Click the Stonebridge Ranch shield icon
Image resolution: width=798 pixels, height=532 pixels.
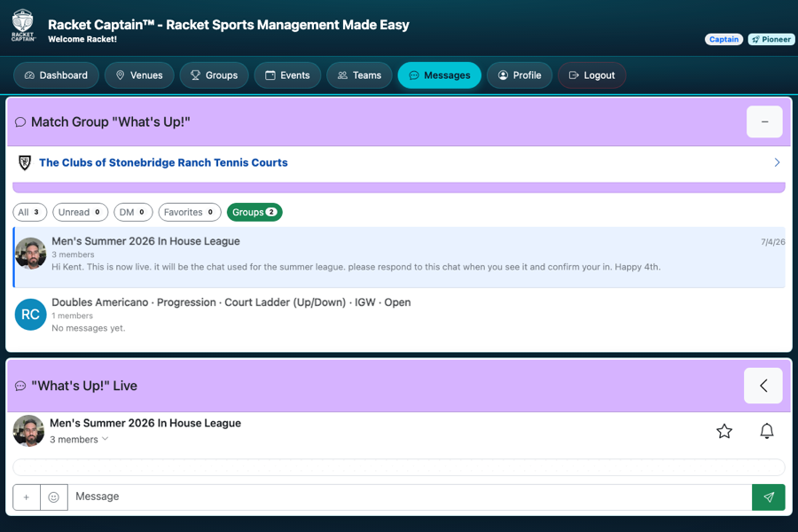[x=25, y=162]
